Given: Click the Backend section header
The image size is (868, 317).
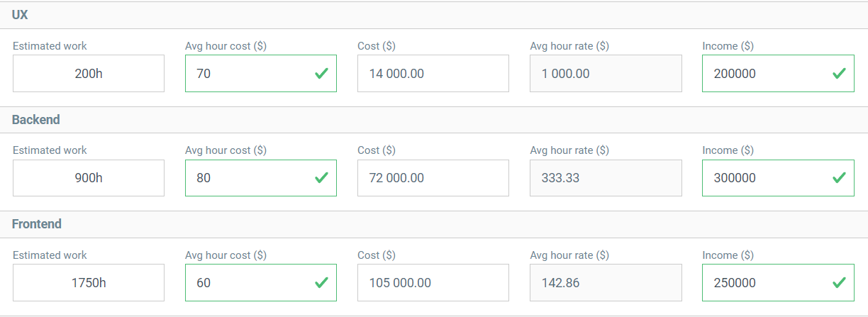Looking at the screenshot, I should point(36,120).
